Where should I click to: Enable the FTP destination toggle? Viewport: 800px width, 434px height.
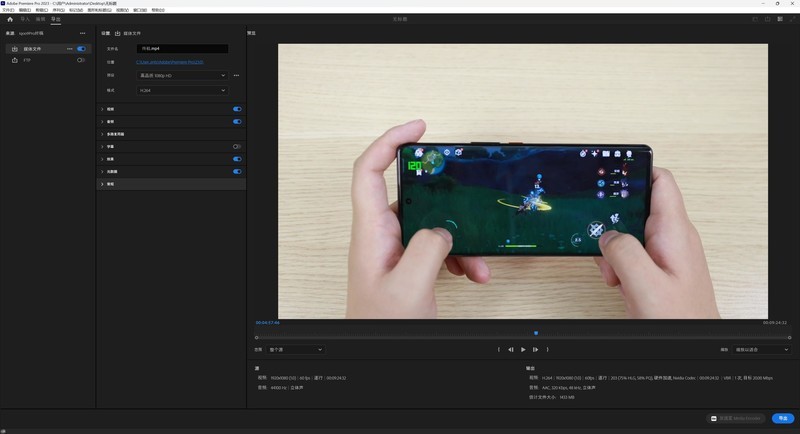(x=81, y=60)
